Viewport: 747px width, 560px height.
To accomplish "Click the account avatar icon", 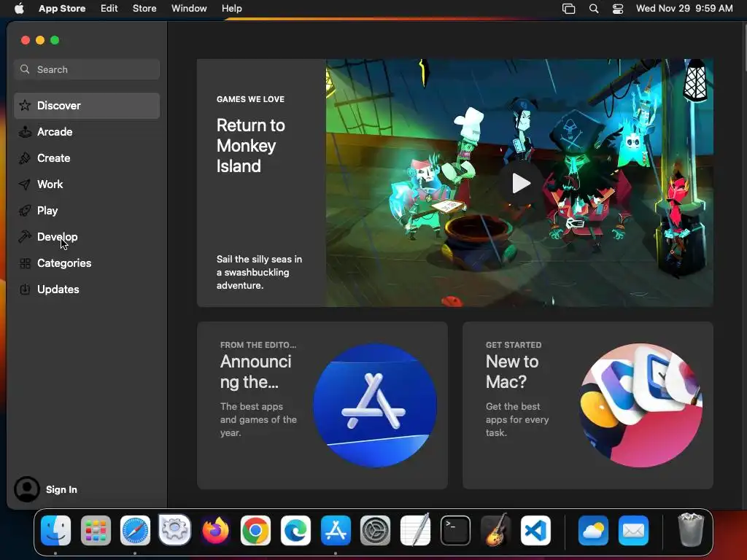I will tap(27, 489).
